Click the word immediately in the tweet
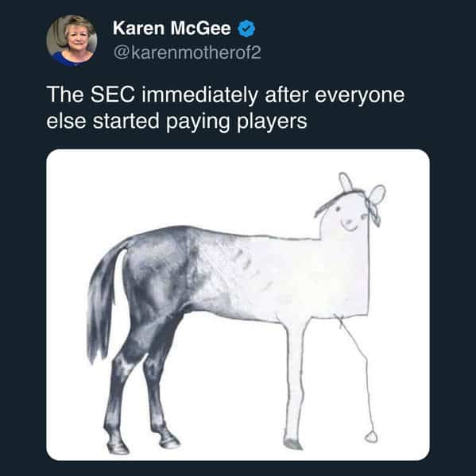476x476 pixels. [199, 95]
